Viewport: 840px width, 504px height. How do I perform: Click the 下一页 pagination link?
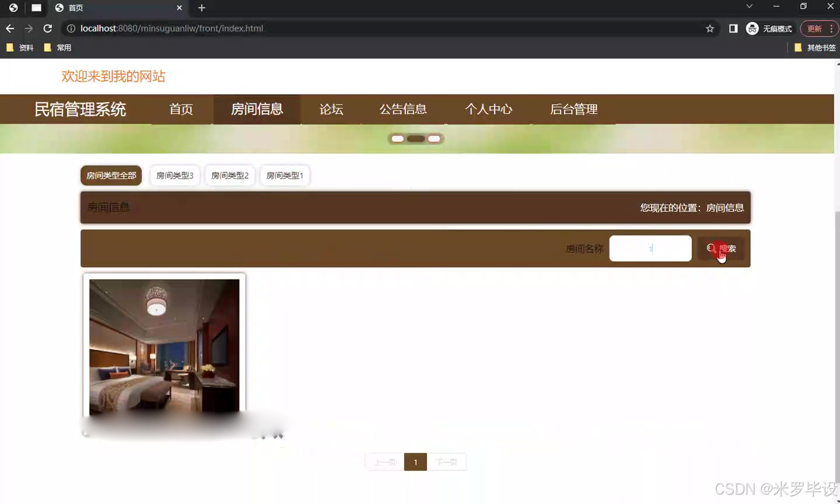pyautogui.click(x=447, y=461)
